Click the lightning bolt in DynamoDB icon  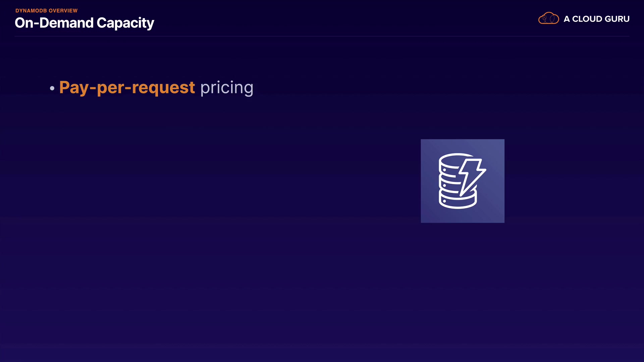(x=472, y=175)
